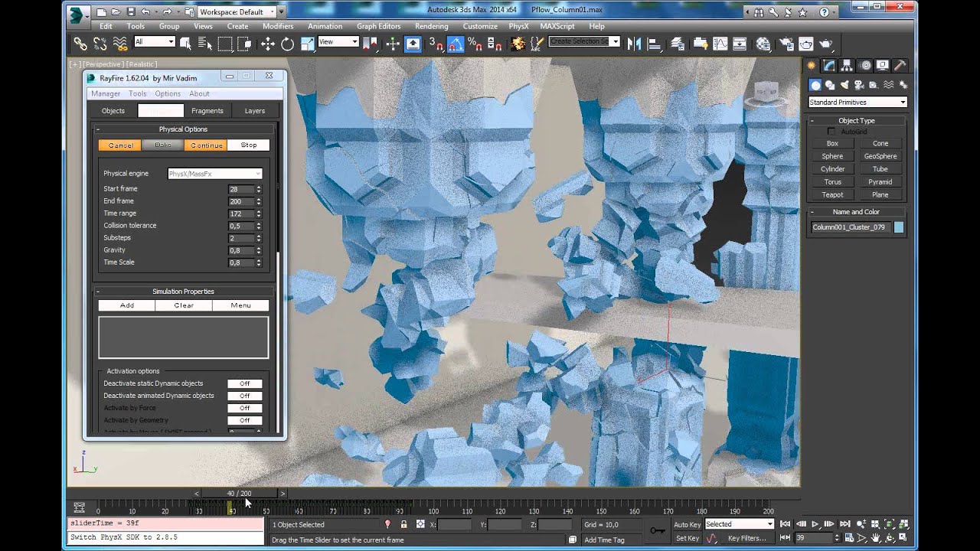This screenshot has height=551, width=980.
Task: Click the Mirror tool icon
Action: pyautogui.click(x=634, y=44)
